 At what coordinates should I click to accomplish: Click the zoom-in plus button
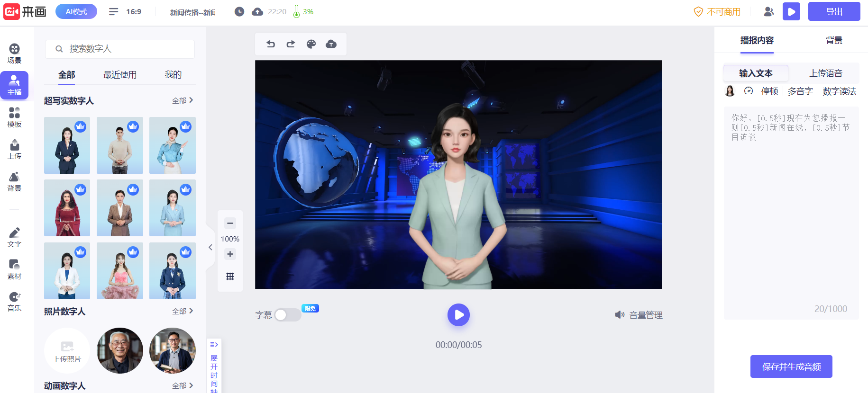click(x=230, y=254)
